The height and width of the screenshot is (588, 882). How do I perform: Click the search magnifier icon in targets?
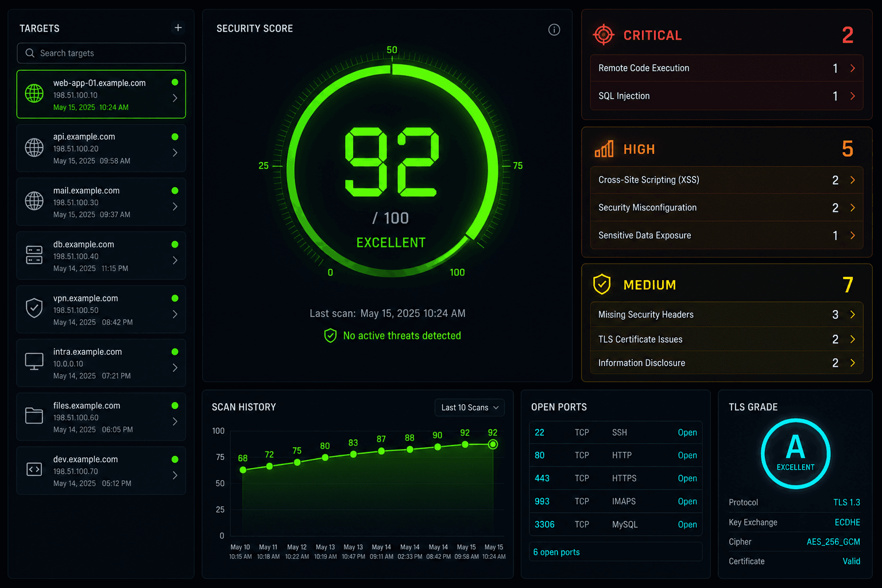tap(30, 53)
